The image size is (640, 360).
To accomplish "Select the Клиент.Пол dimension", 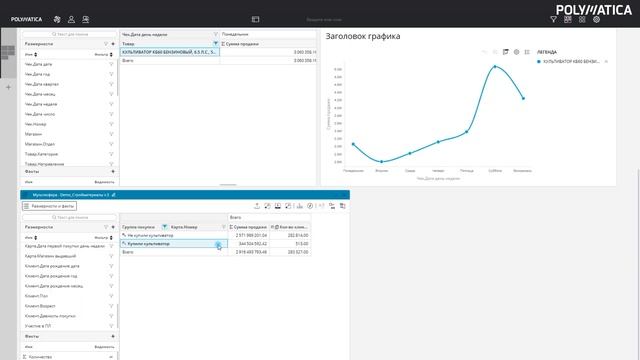I will (x=36, y=296).
